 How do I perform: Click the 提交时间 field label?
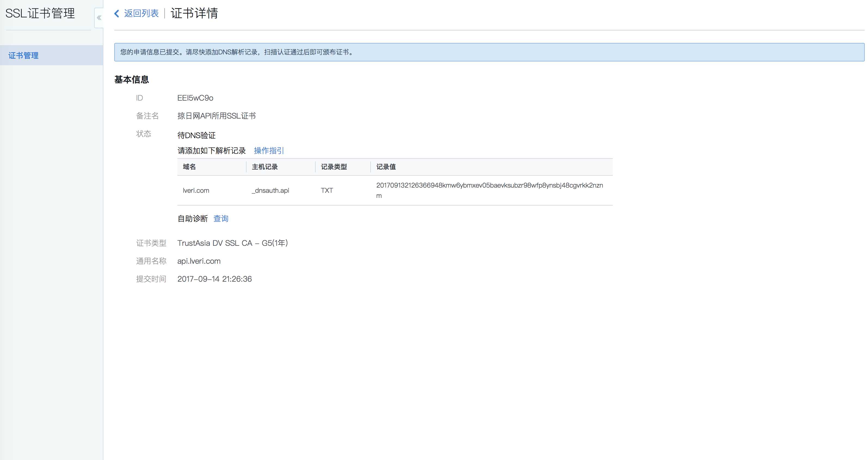coord(151,279)
